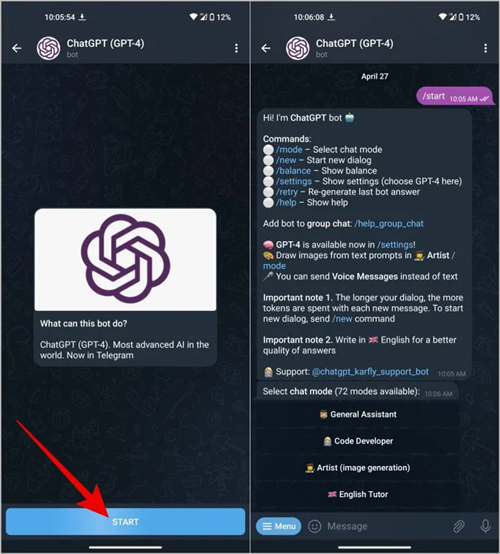Tap the blue START button
This screenshot has height=554, width=500.
pyautogui.click(x=125, y=521)
